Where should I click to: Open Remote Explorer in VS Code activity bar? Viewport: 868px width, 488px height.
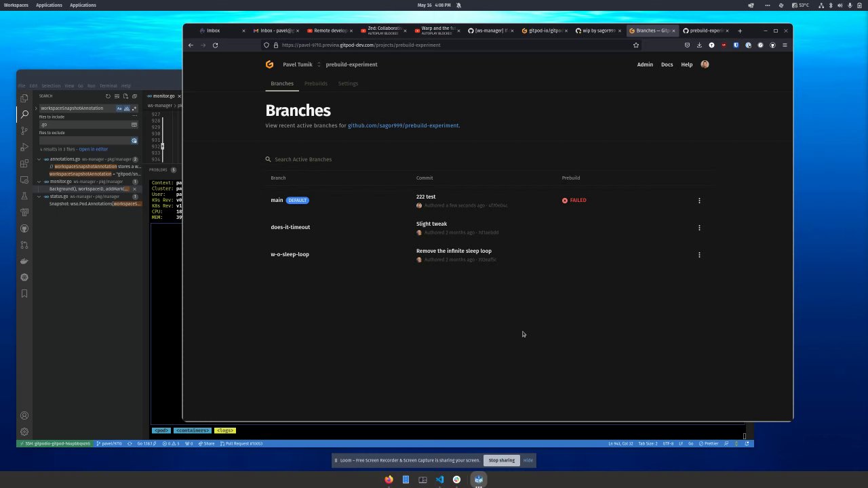pyautogui.click(x=24, y=180)
